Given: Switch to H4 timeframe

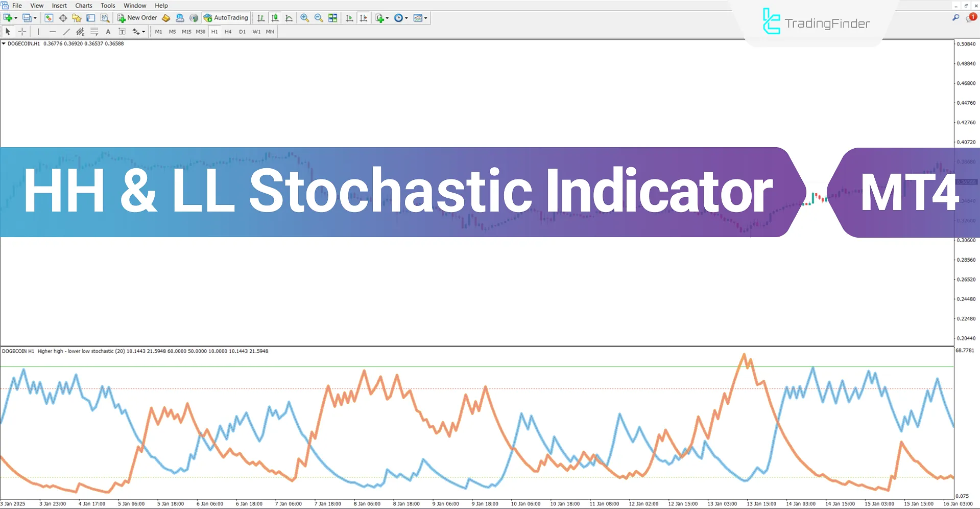Looking at the screenshot, I should [x=228, y=32].
